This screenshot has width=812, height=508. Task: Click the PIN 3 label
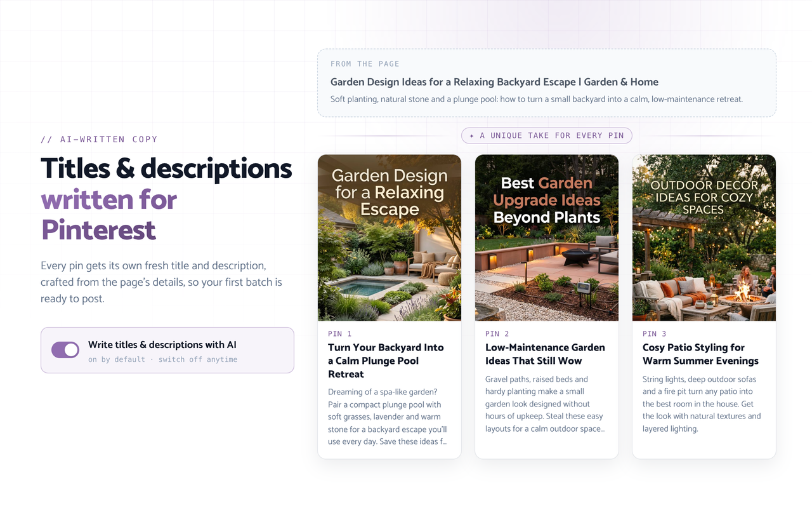[x=655, y=333]
